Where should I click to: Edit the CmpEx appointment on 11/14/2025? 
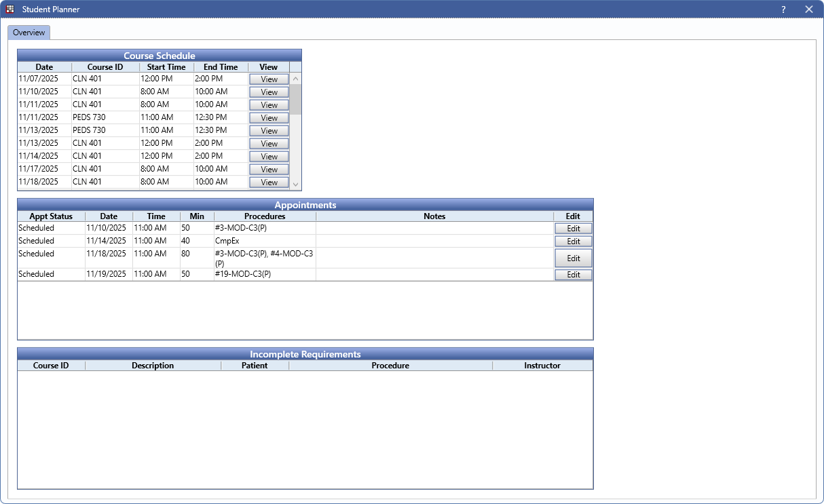(x=573, y=241)
